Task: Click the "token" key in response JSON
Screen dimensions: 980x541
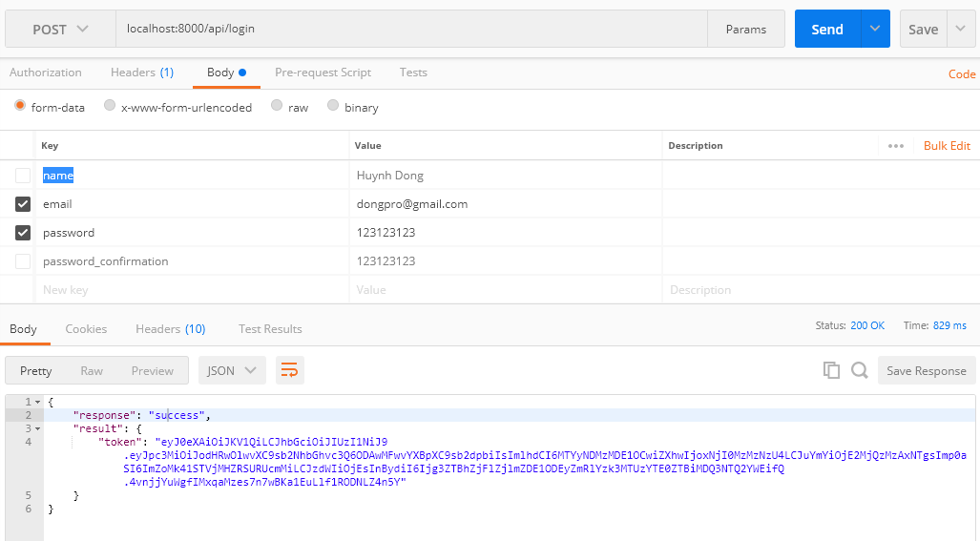Action: point(120,443)
